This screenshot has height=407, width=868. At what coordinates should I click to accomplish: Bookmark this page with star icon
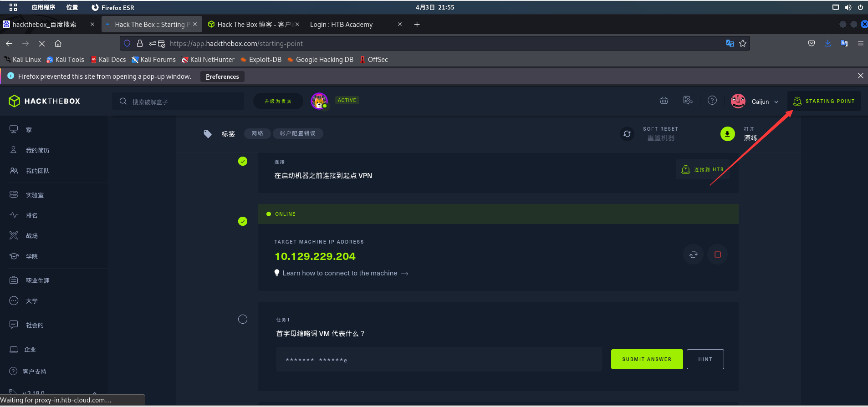743,43
